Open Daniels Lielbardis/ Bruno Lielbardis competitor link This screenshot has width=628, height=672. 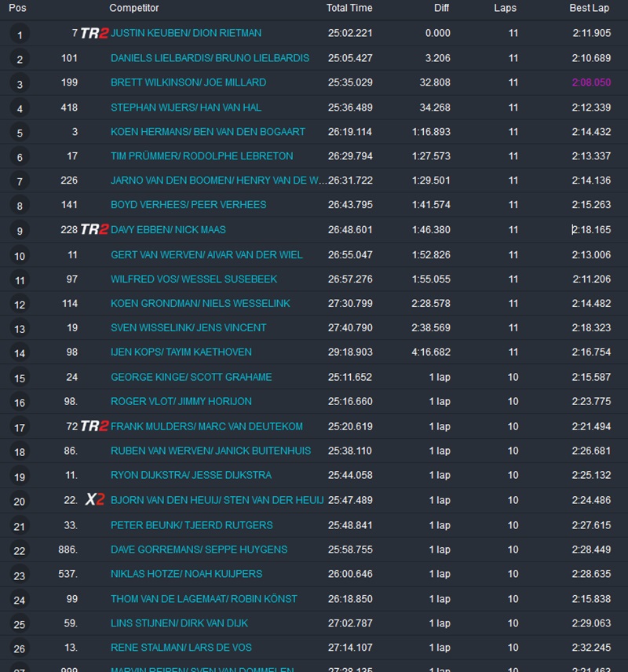point(210,58)
